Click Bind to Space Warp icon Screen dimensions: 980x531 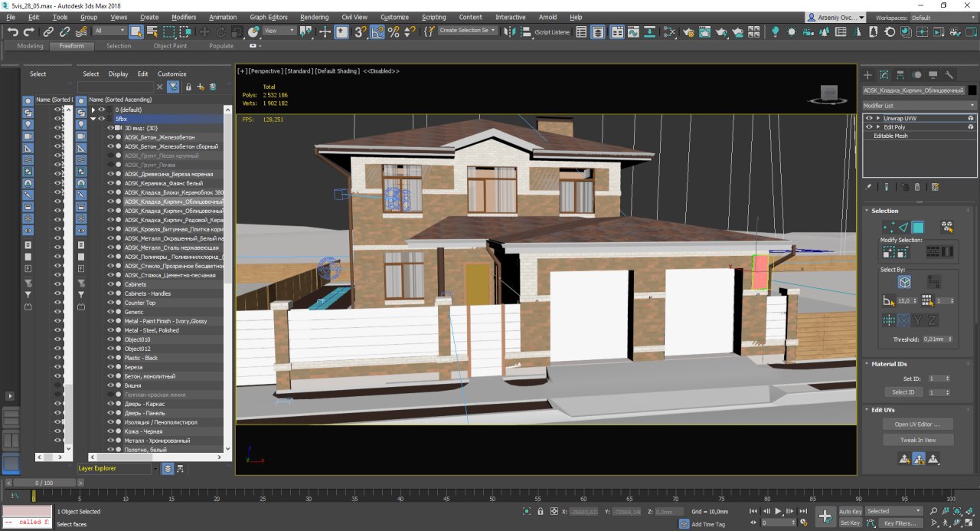[x=81, y=31]
